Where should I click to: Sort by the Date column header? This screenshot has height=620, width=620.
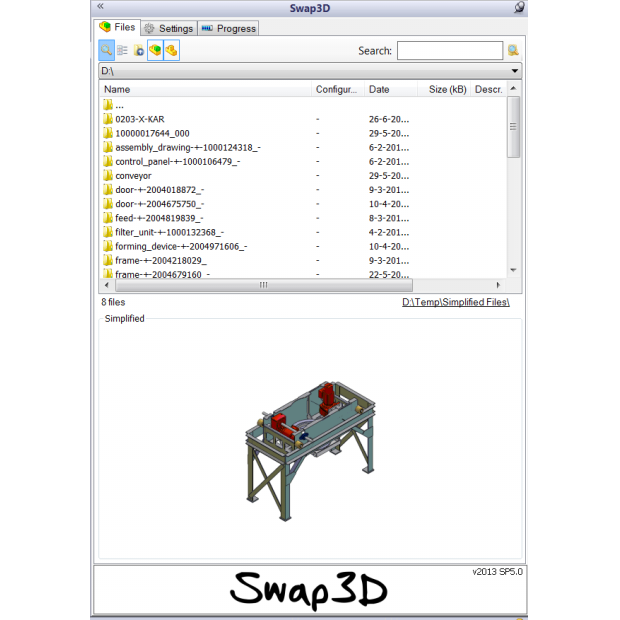391,89
